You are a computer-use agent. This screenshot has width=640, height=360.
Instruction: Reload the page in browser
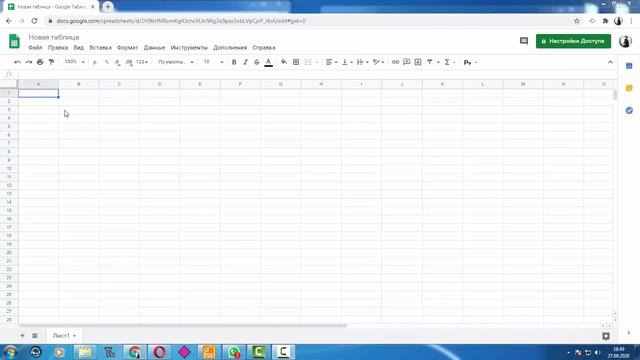click(34, 21)
